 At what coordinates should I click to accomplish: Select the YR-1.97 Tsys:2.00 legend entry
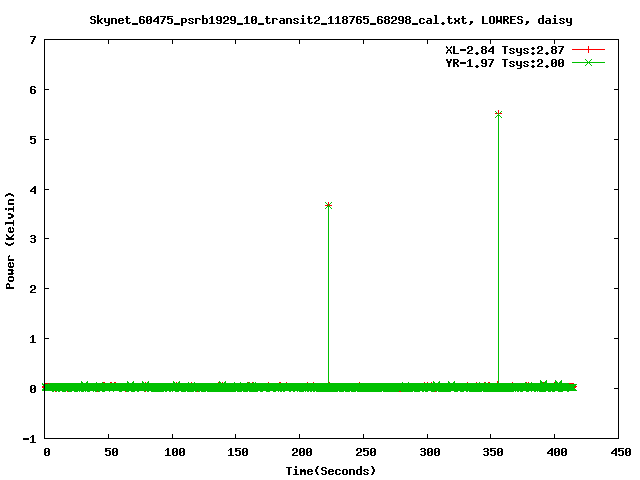[x=504, y=63]
